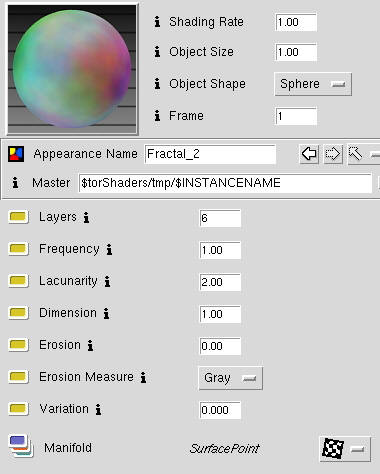The height and width of the screenshot is (474, 380).
Task: Click the info icon next to Shading Rate
Action: (157, 22)
